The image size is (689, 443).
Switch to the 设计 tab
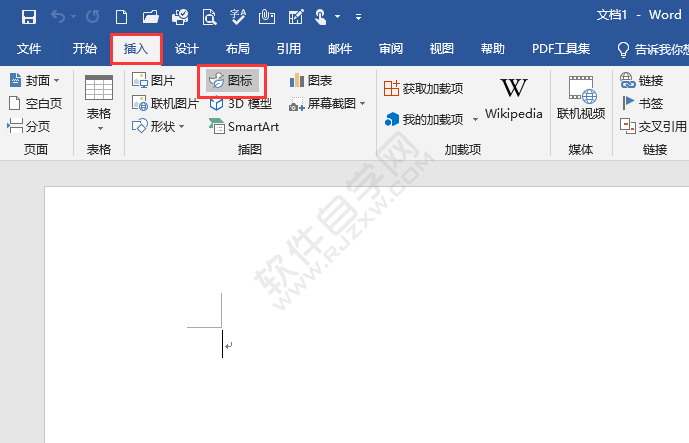pos(187,48)
